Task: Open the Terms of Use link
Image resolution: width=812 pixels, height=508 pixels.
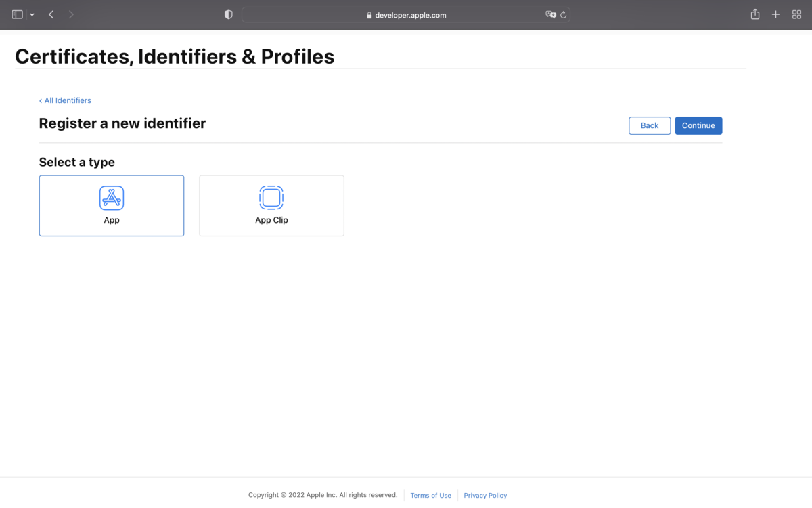Action: click(430, 495)
